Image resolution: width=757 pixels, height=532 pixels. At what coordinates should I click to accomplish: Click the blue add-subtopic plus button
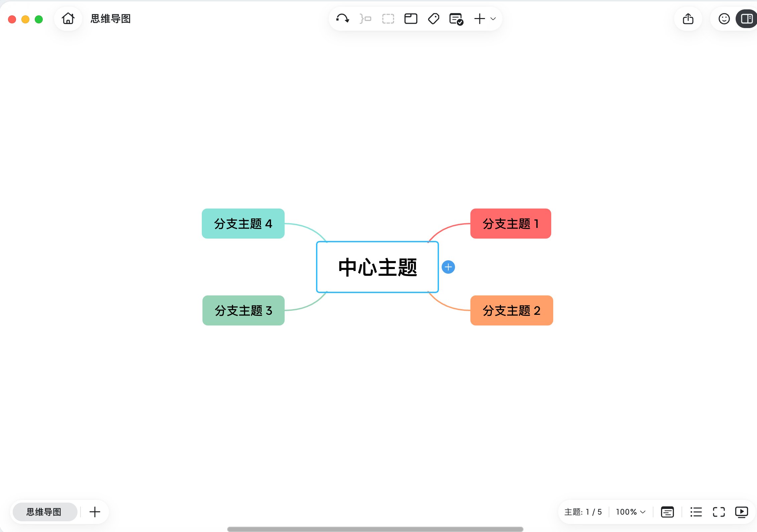click(x=448, y=267)
